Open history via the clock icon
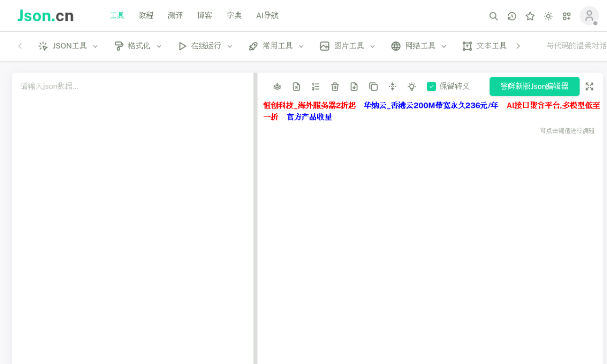This screenshot has height=364, width=607. [512, 16]
